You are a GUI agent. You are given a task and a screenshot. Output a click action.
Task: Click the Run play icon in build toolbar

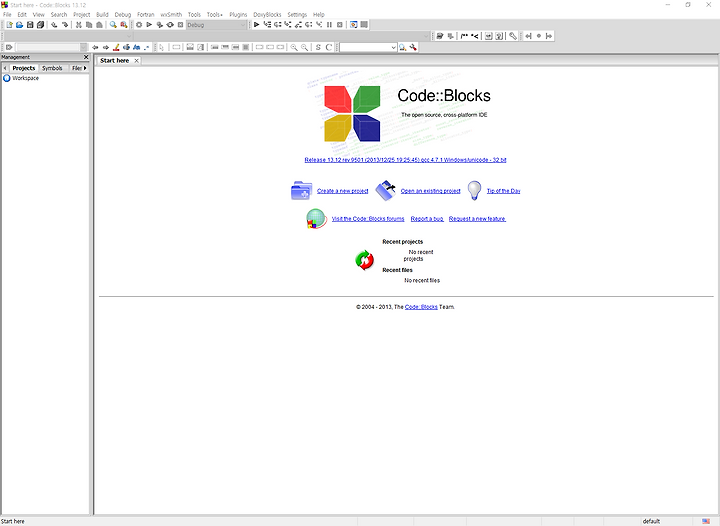click(149, 25)
